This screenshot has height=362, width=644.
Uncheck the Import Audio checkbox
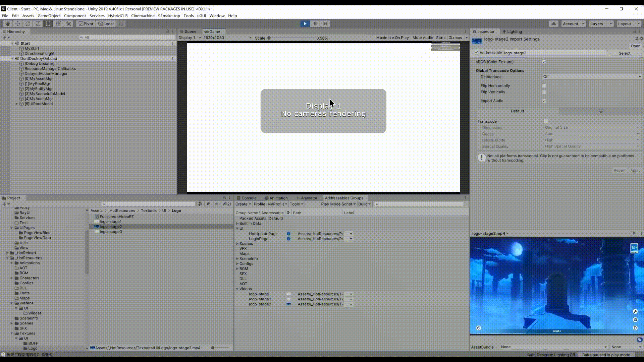click(544, 101)
